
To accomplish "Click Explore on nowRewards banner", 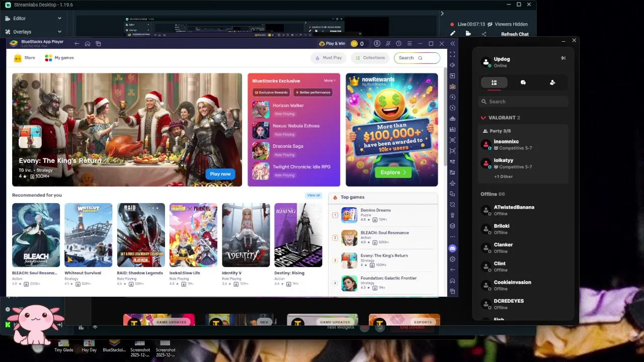I will [392, 172].
